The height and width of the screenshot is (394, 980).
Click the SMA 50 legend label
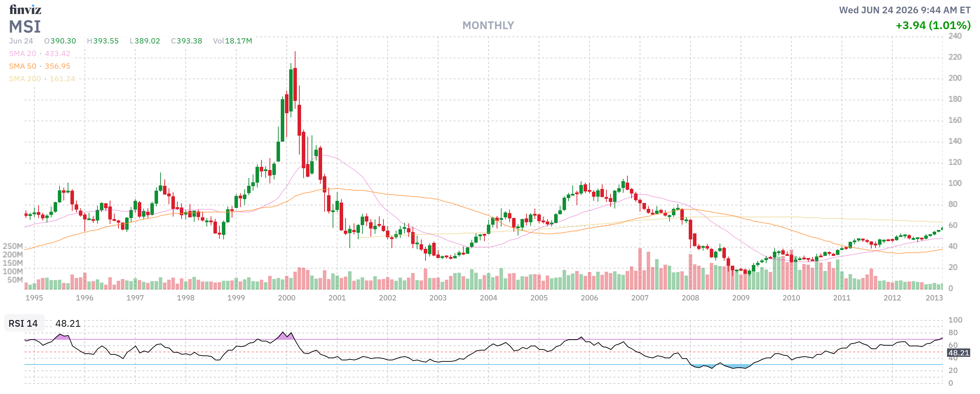pos(22,66)
